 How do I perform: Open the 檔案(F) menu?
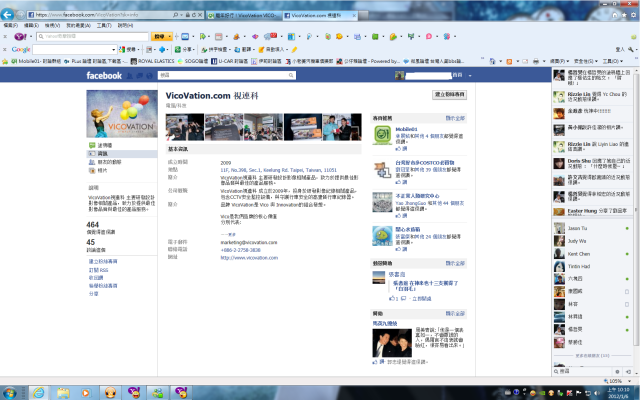(11, 25)
